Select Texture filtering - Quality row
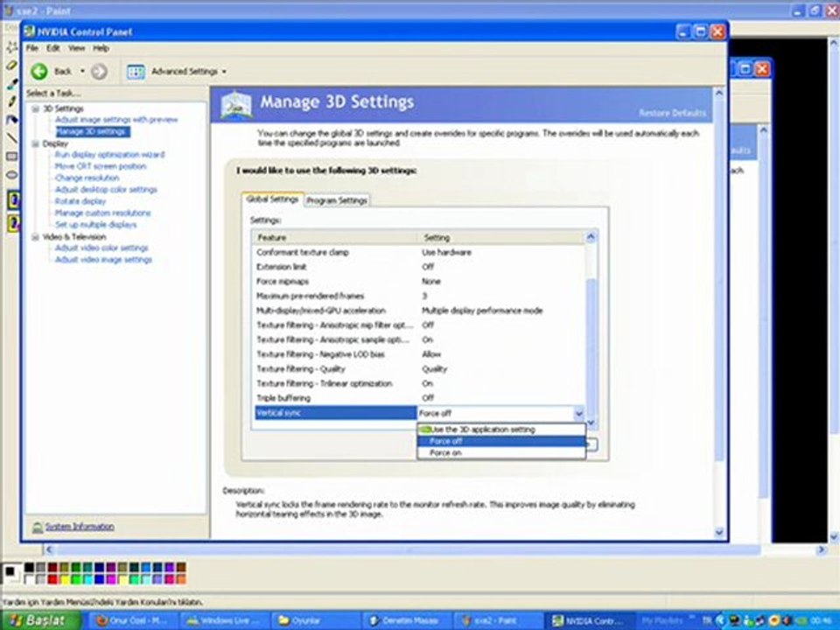Image resolution: width=840 pixels, height=630 pixels. [419, 369]
